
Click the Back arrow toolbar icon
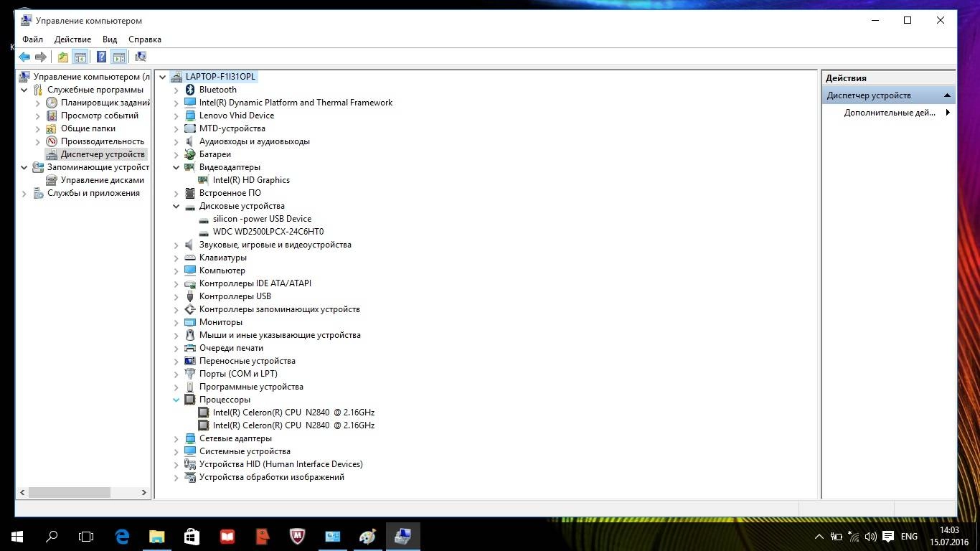tap(24, 57)
